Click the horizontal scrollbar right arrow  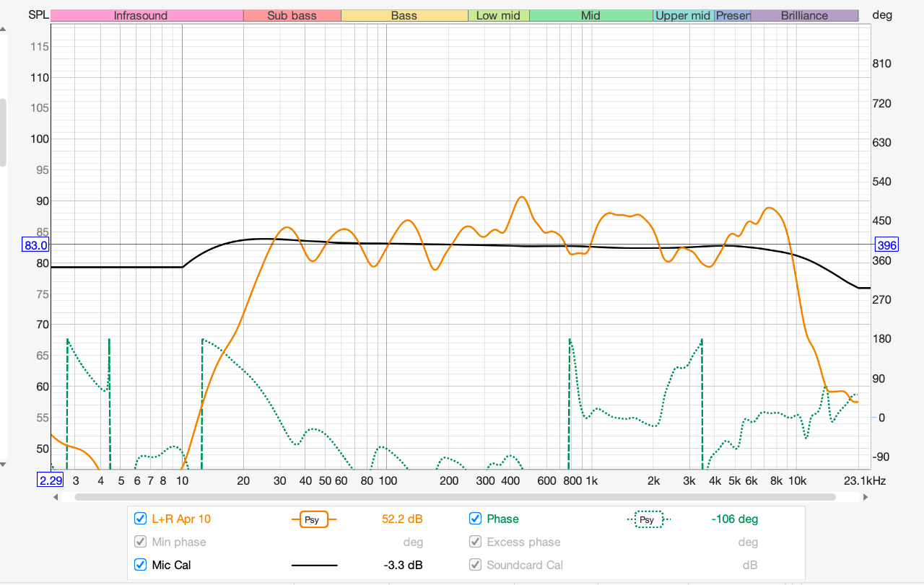click(x=865, y=497)
